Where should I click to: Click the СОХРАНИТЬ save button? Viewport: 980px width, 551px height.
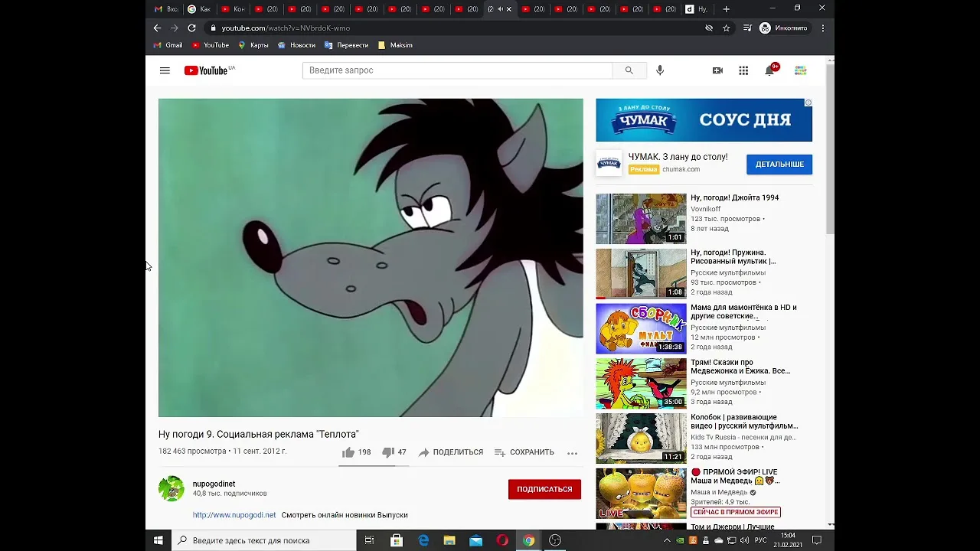524,452
